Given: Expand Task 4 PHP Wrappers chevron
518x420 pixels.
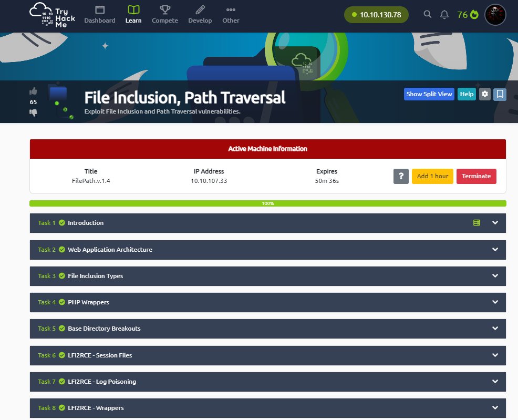Looking at the screenshot, I should pos(495,302).
